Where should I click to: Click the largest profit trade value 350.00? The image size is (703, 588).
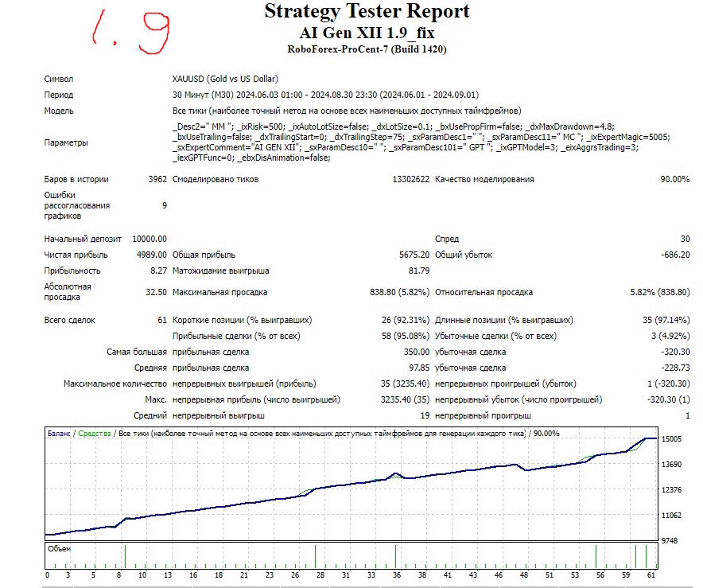(417, 352)
